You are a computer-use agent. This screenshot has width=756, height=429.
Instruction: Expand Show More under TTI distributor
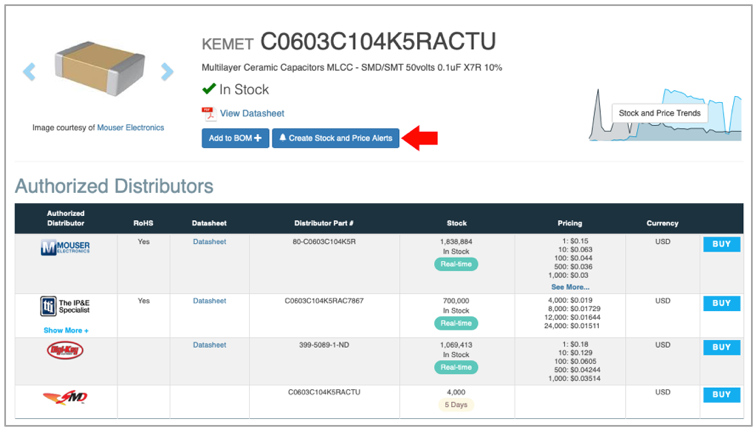tap(66, 331)
